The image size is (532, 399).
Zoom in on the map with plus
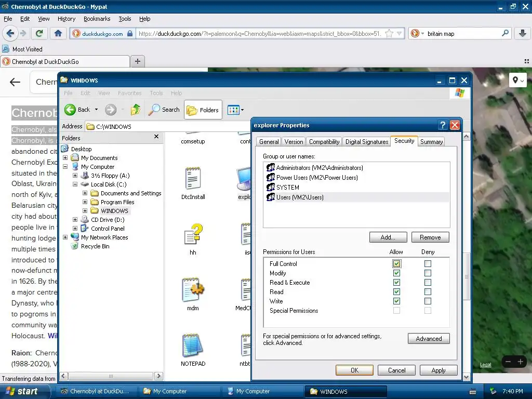pos(521,362)
